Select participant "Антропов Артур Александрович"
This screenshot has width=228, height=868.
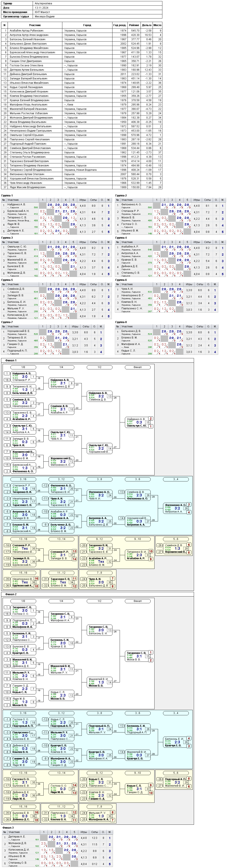[x=29, y=35]
